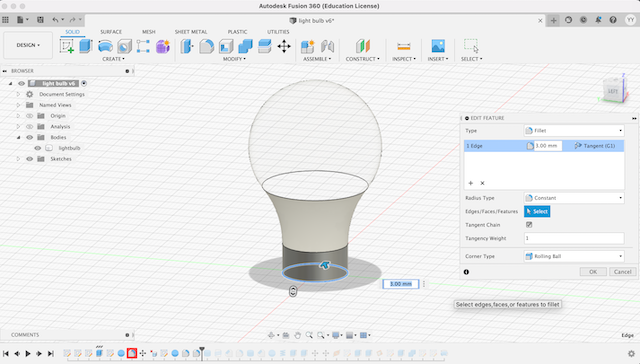
Task: Switch to the MESH tab
Action: point(149,32)
